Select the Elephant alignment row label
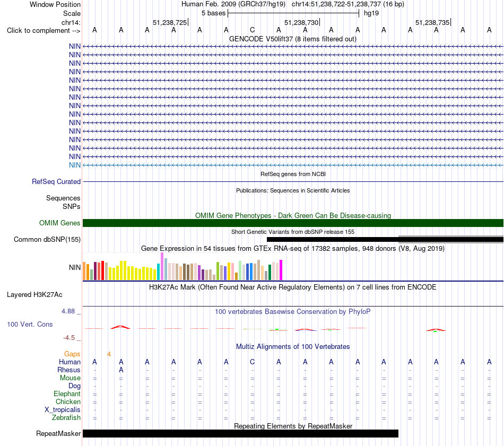Viewport: 504px width, 446px height. pyautogui.click(x=67, y=393)
